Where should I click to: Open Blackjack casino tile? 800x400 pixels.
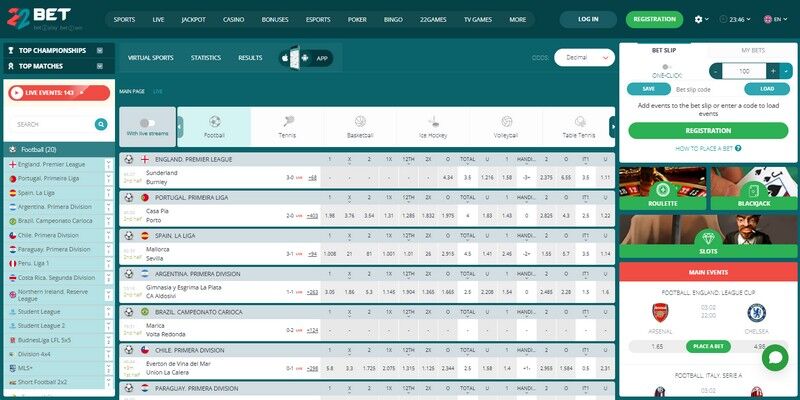[x=754, y=188]
